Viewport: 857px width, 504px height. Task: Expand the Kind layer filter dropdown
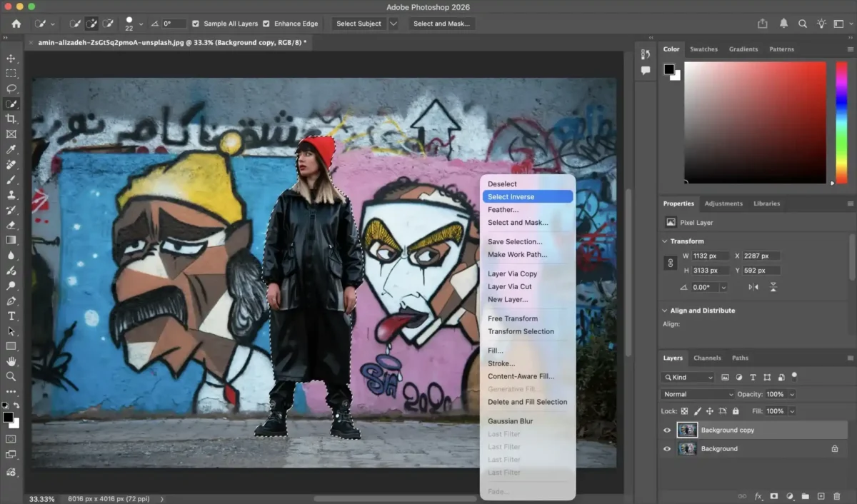point(688,377)
